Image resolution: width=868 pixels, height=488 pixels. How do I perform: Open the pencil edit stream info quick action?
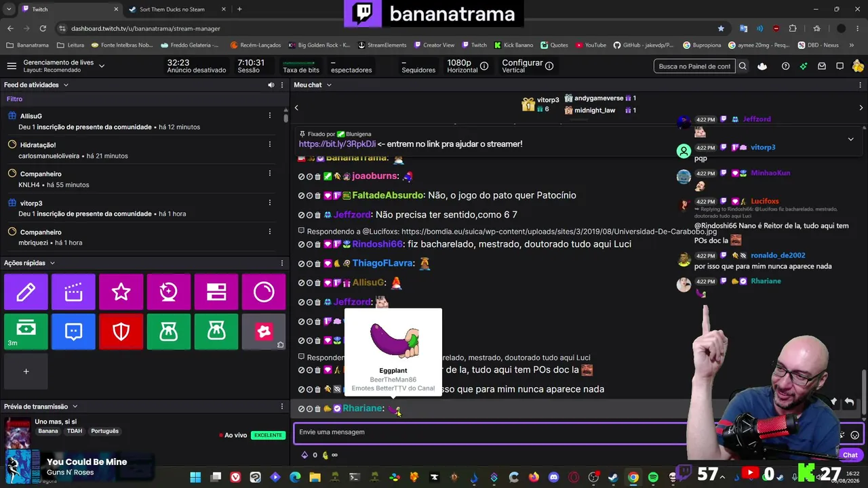pos(26,292)
